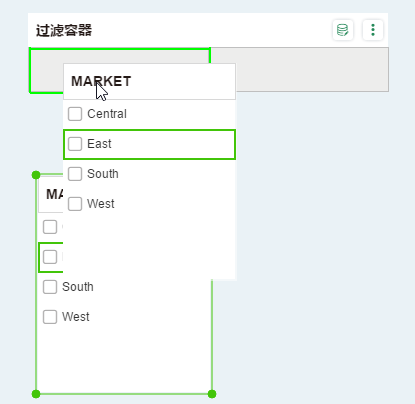Check the East checkbox in highlighted row
The image size is (415, 404).
click(x=75, y=144)
